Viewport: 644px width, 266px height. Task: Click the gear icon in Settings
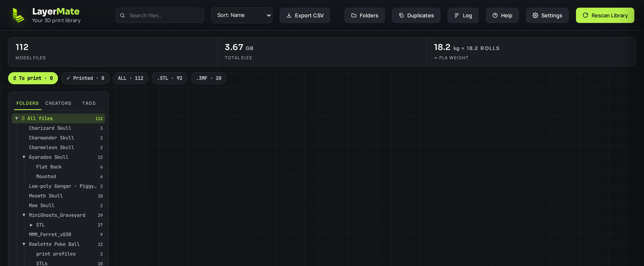click(x=535, y=16)
